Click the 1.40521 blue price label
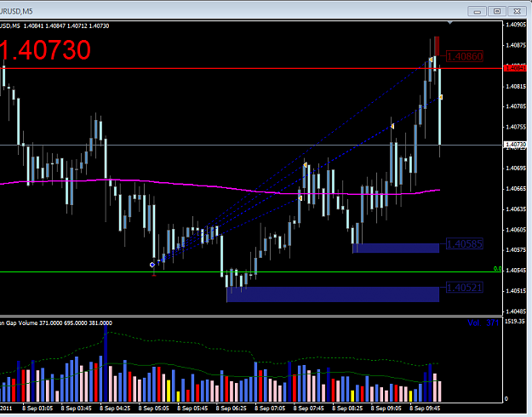532x417 pixels. click(465, 288)
